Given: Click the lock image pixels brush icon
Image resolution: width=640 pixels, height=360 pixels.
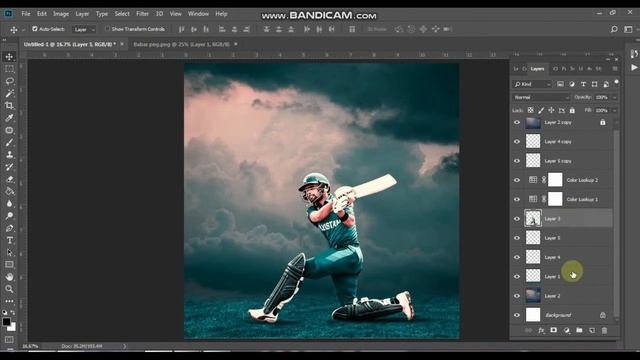Looking at the screenshot, I should click(541, 110).
